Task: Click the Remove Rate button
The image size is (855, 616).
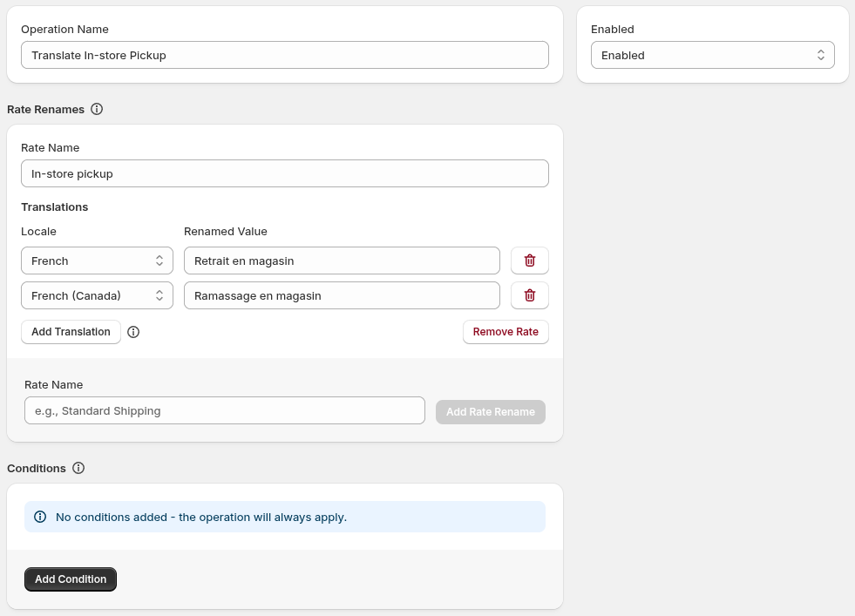Action: pos(506,332)
